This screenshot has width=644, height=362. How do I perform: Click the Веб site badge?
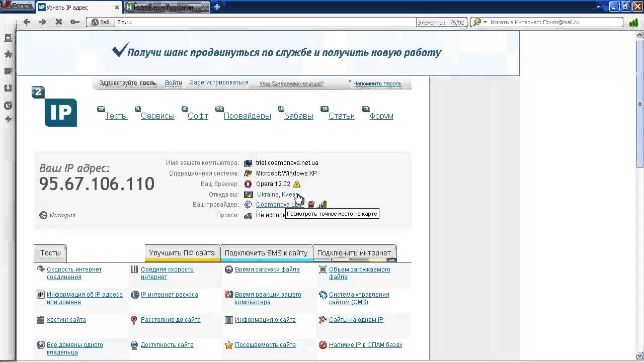click(x=100, y=22)
